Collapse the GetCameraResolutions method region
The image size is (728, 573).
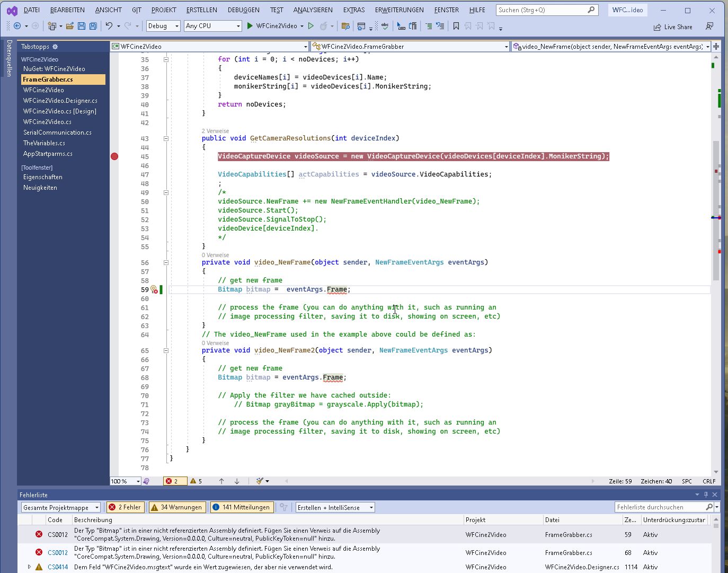(x=166, y=138)
